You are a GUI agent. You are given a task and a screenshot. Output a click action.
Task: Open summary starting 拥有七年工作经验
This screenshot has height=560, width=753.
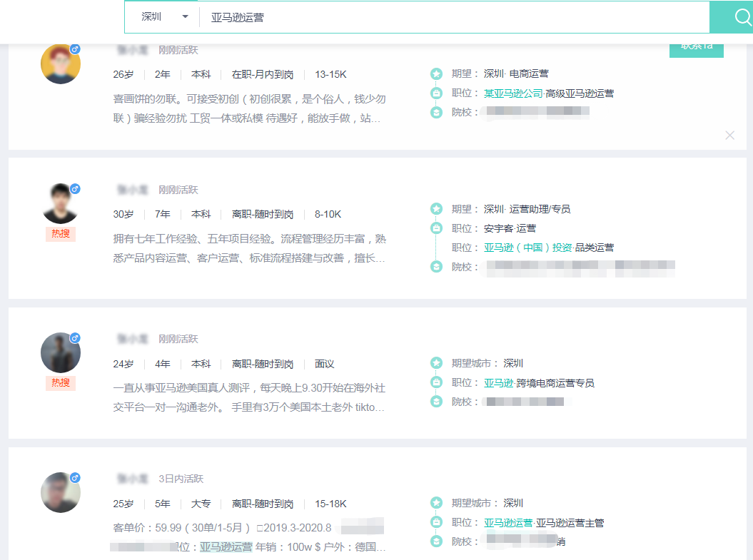point(249,248)
